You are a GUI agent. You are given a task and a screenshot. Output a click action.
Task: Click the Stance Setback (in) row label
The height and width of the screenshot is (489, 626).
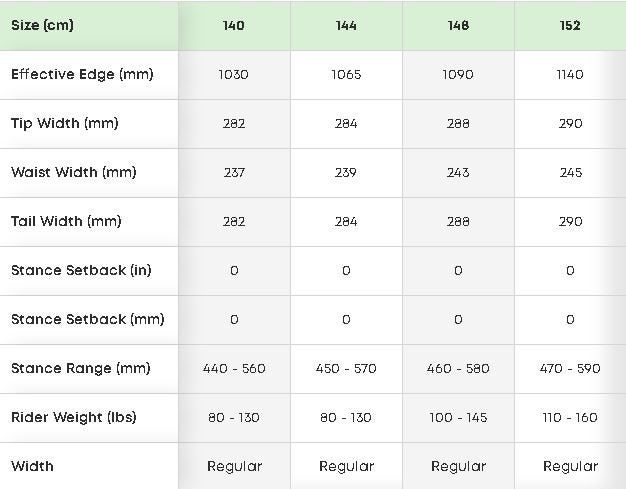[x=81, y=270]
